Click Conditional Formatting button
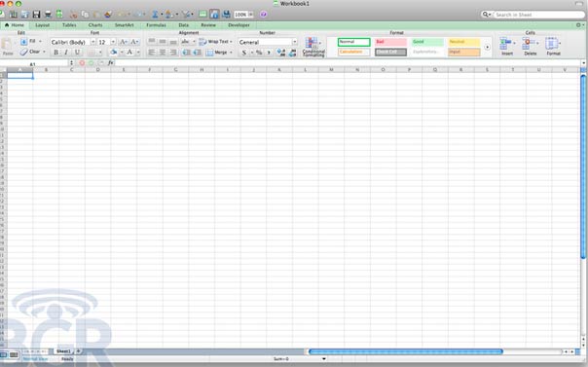This screenshot has width=588, height=367. [313, 48]
